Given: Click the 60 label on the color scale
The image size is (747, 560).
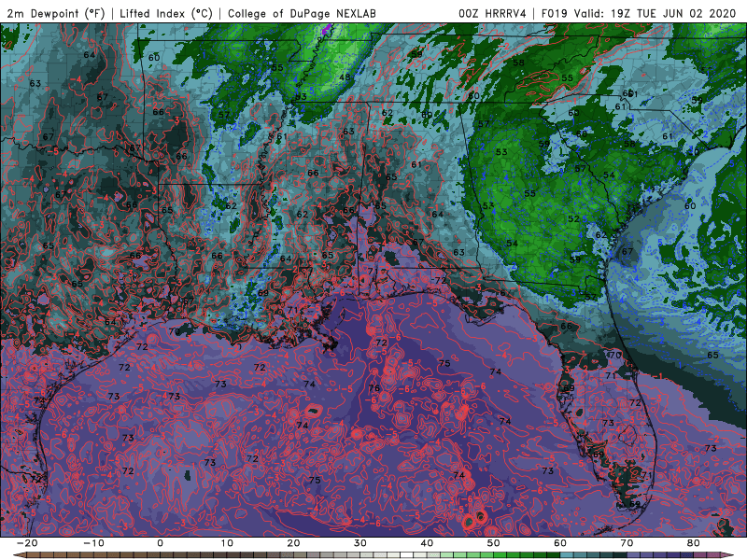Looking at the screenshot, I should pos(560,543).
